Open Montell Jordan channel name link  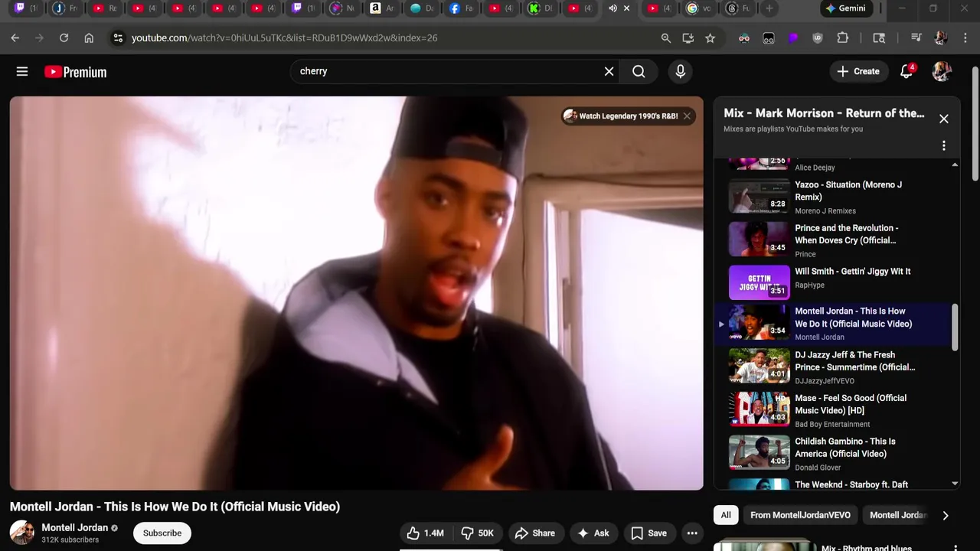(x=74, y=528)
